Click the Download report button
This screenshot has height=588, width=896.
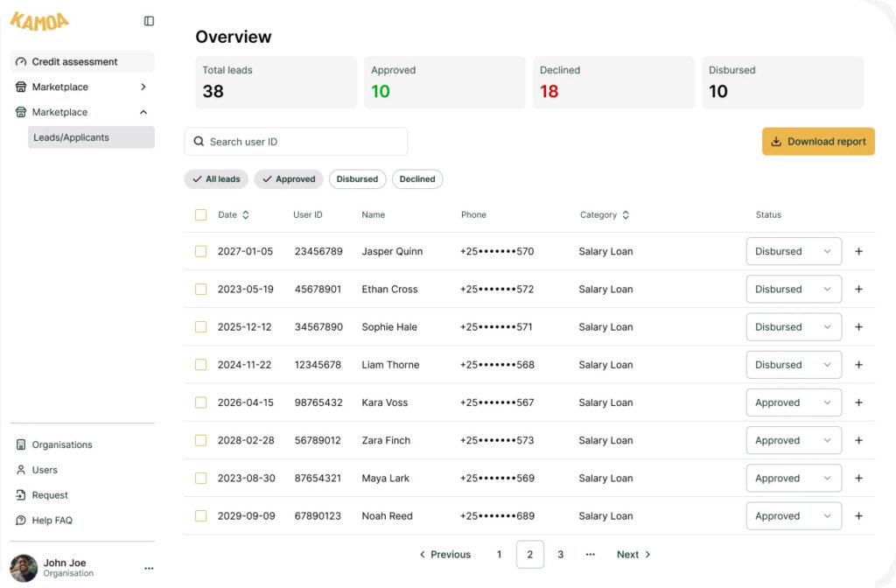pyautogui.click(x=818, y=142)
